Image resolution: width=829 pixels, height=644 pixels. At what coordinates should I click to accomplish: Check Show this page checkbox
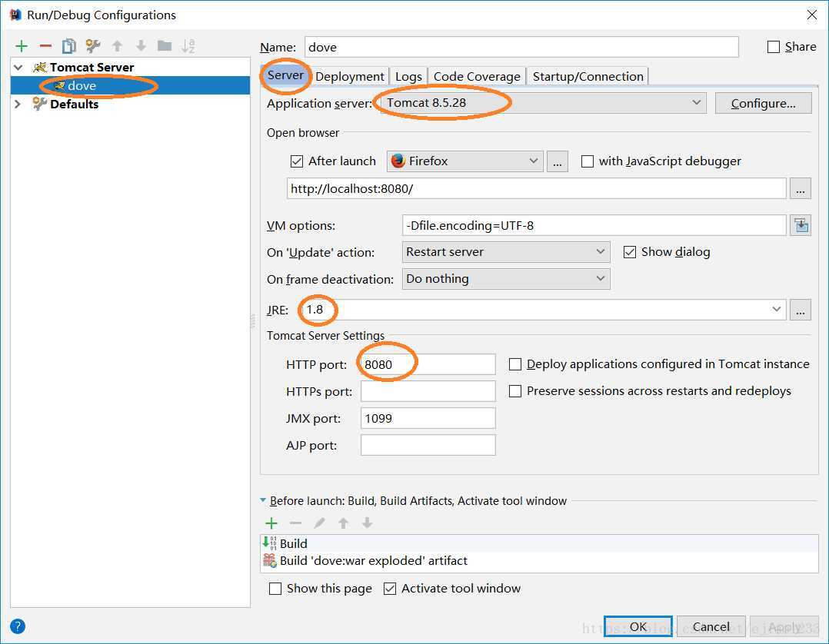click(275, 589)
